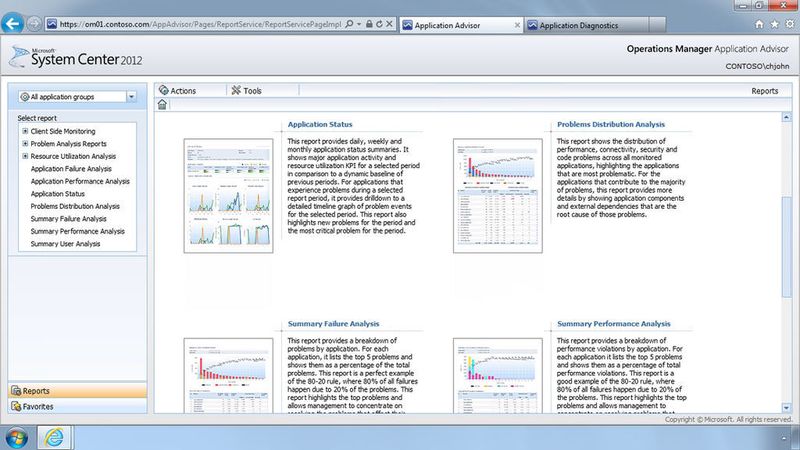Open the Actions menu

pyautogui.click(x=178, y=90)
